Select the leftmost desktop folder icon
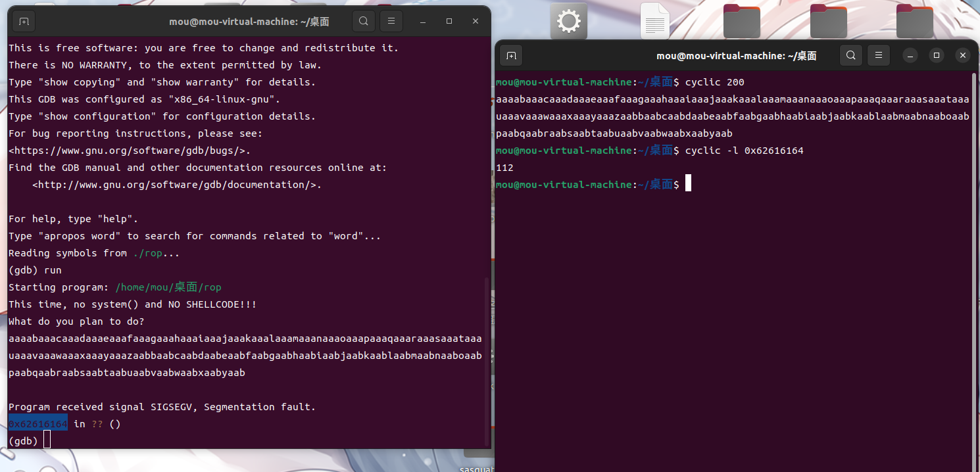The width and height of the screenshot is (980, 472). point(741,21)
